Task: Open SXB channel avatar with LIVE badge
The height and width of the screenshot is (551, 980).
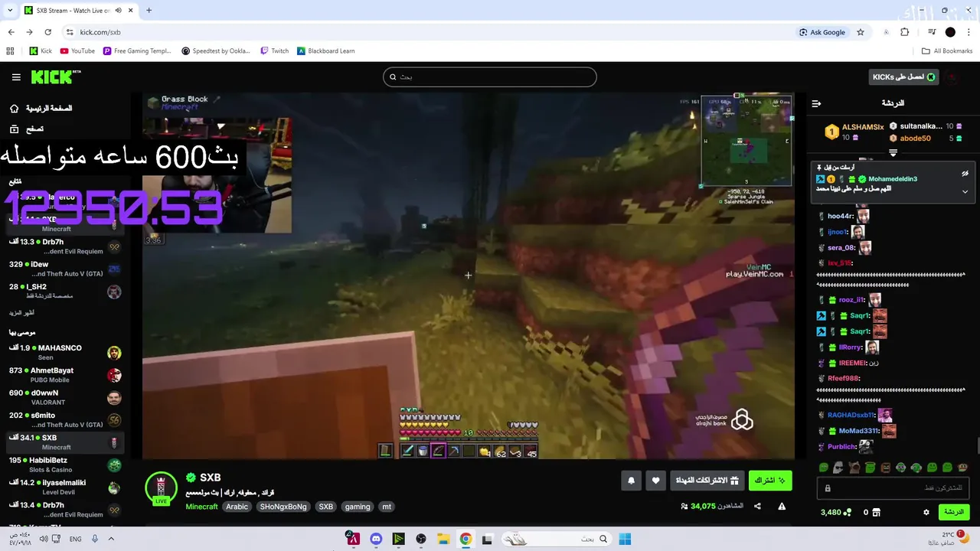Action: [x=161, y=488]
